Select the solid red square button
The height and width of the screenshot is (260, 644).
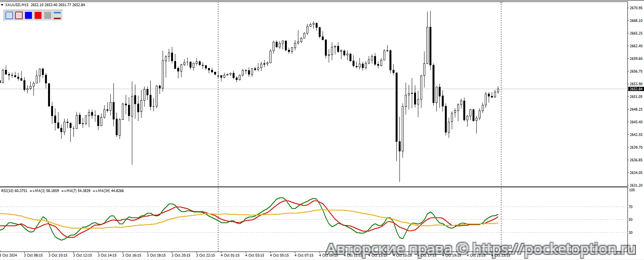38,15
